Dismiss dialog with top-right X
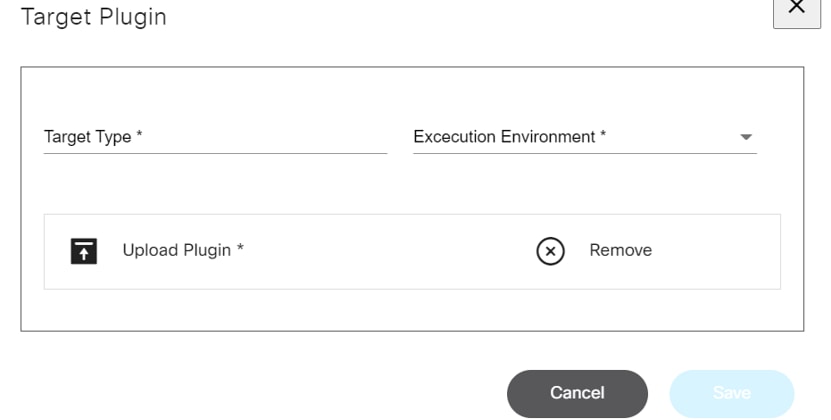This screenshot has height=420, width=831. click(796, 9)
